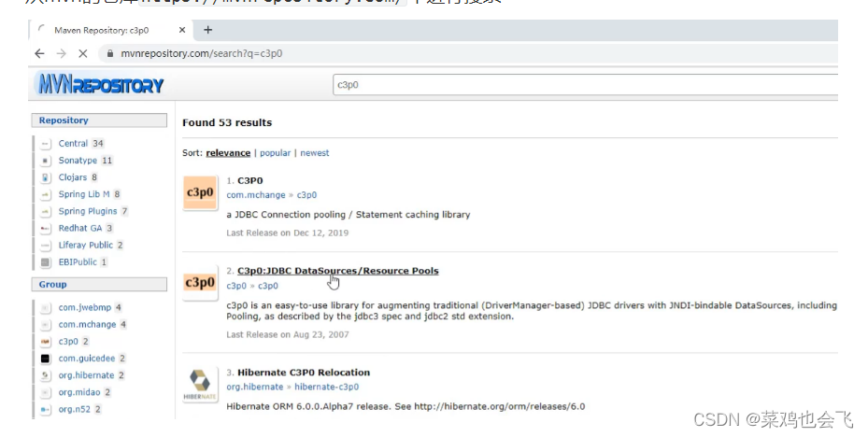Filter by Sonatype repository link
This screenshot has height=437, width=868.
click(x=78, y=161)
